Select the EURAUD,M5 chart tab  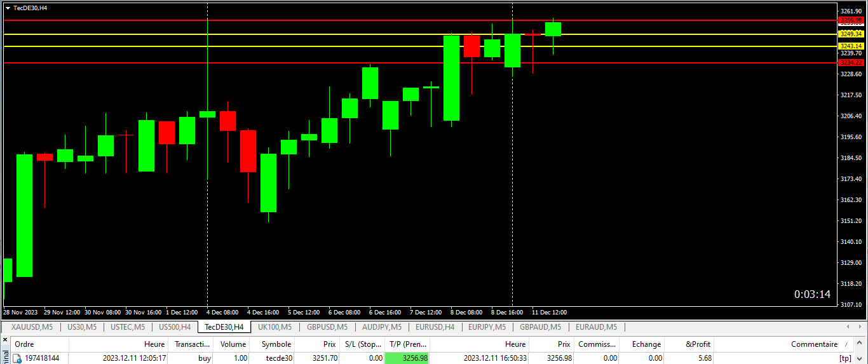point(596,327)
